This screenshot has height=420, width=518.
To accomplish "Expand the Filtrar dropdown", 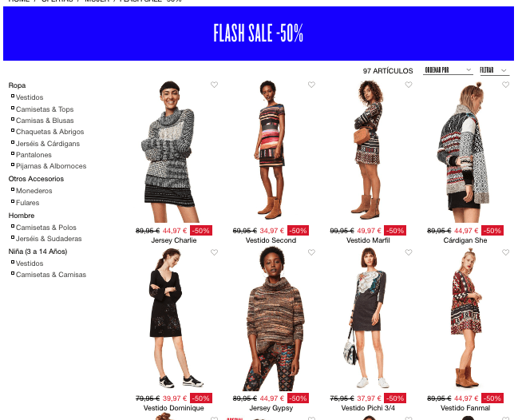I will (494, 70).
